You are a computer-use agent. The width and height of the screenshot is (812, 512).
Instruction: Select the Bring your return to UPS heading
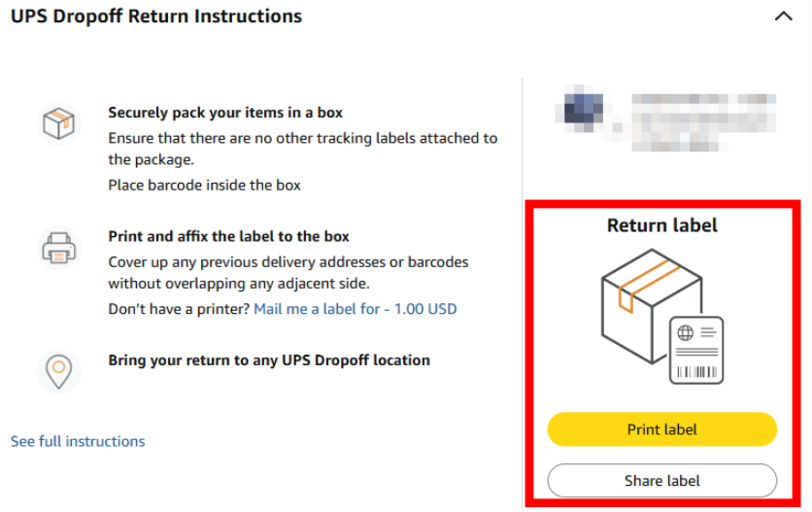(x=269, y=360)
